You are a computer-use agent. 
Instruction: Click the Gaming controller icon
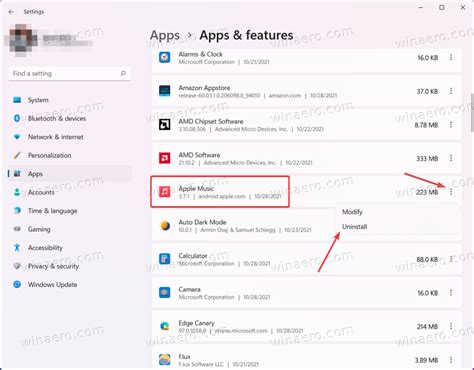17,229
